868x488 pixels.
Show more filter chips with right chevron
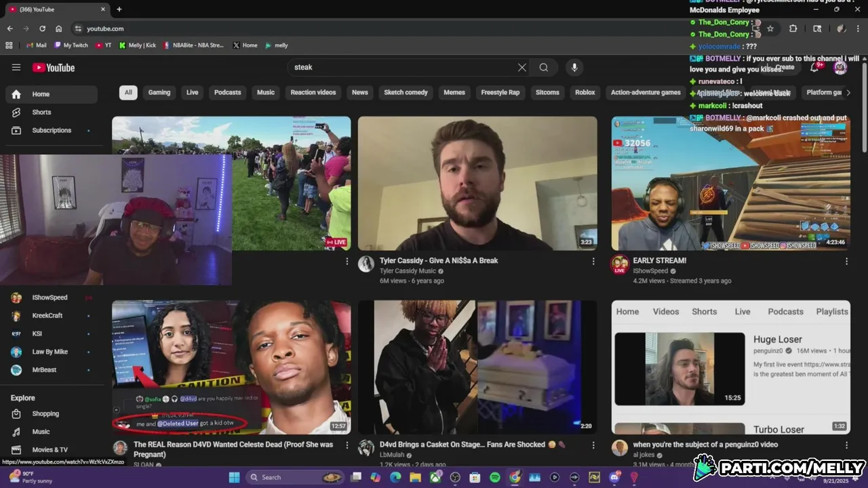(x=848, y=92)
